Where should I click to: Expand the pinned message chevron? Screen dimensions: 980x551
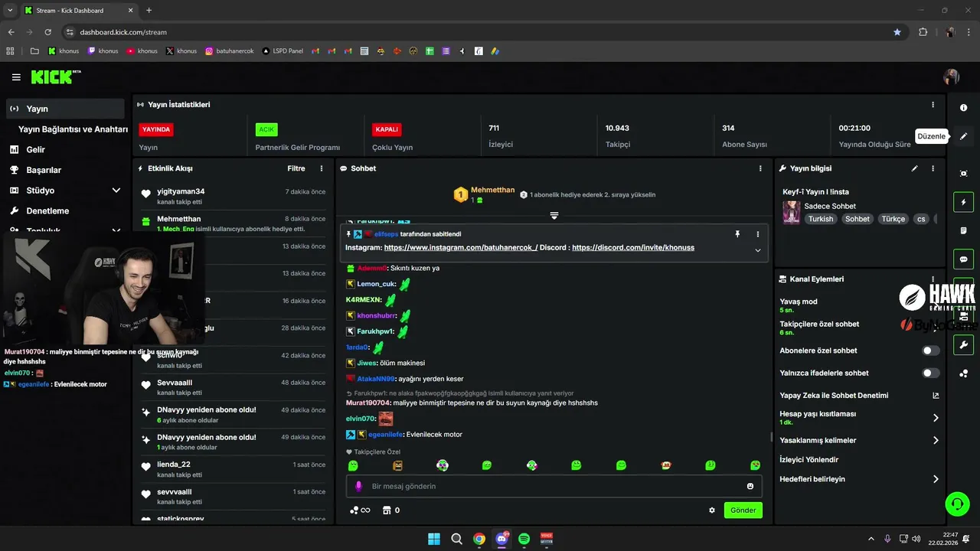(x=758, y=250)
